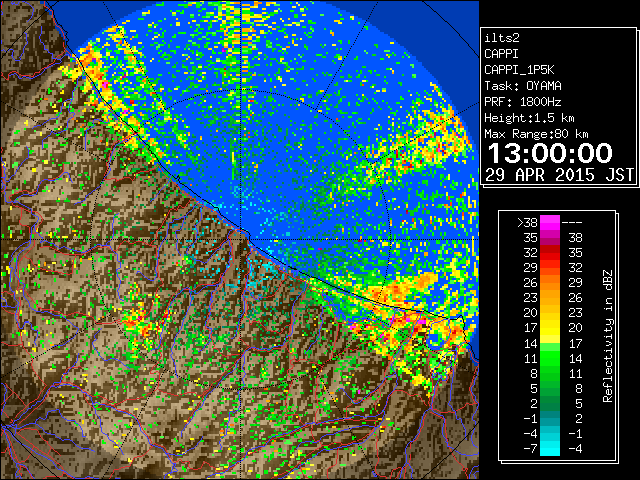Click the bright green legend band beside 11

(x=550, y=358)
